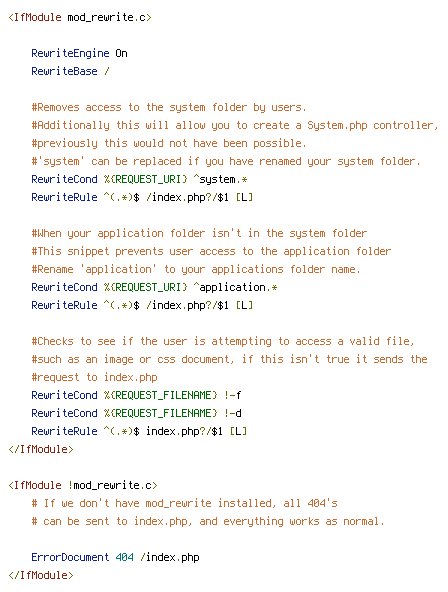Click the ErrorDocument 404 /index.php directive
448x592 pixels.
tap(115, 557)
